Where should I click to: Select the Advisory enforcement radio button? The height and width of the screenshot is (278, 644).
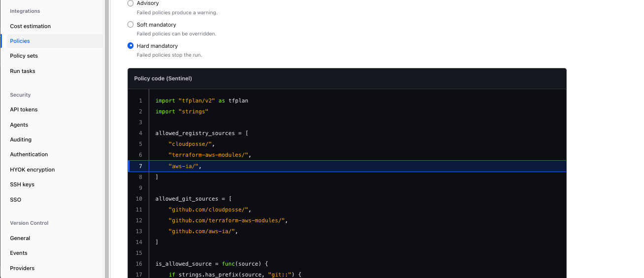pyautogui.click(x=130, y=3)
